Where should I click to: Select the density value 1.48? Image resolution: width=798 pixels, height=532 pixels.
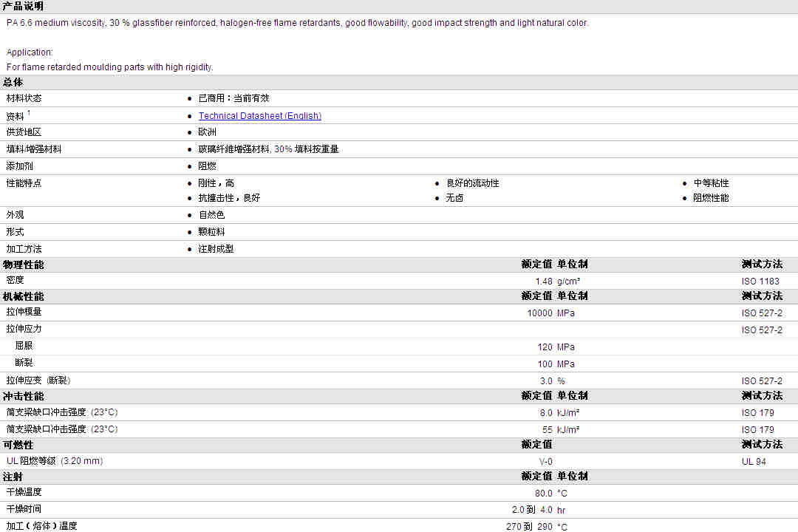pos(544,282)
